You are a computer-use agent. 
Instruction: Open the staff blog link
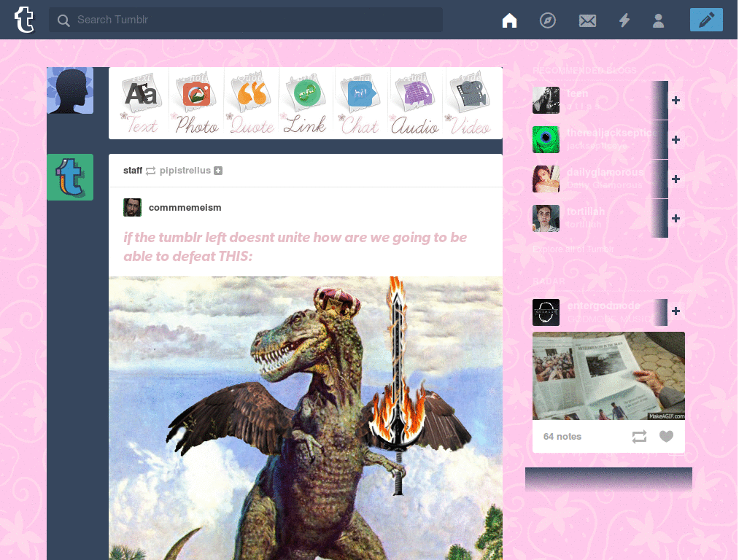click(133, 171)
